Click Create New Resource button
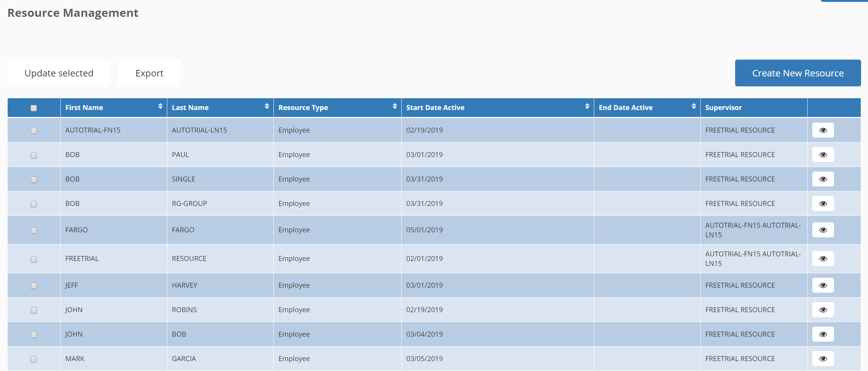Screen dimensions: 868x371 798,73
